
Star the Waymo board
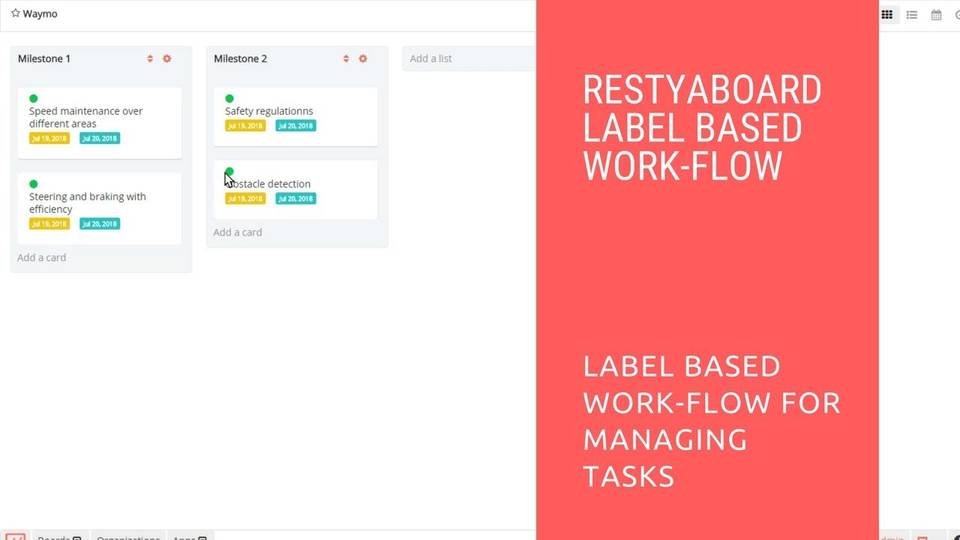(15, 14)
